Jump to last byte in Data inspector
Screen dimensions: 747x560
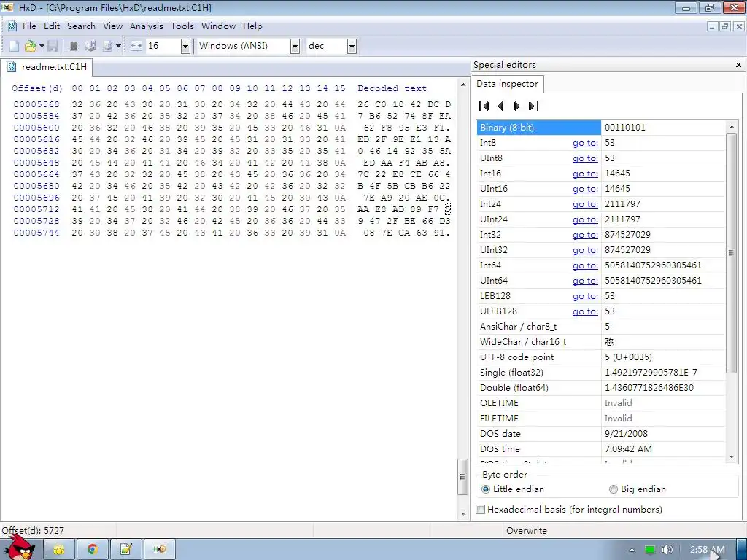tap(533, 106)
